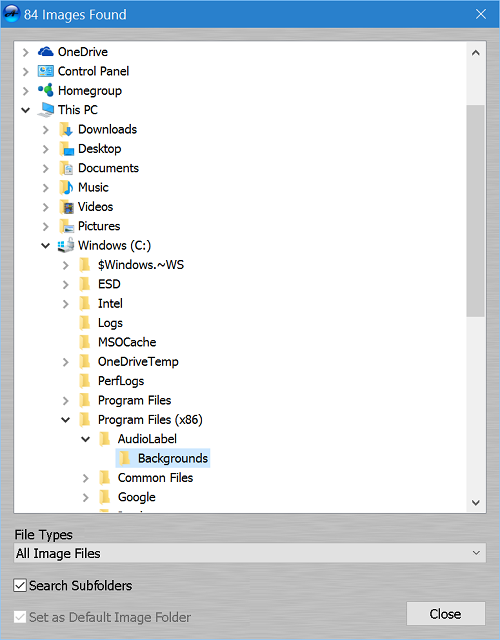Image resolution: width=500 pixels, height=640 pixels.
Task: Select the Videos folder label
Action: pyautogui.click(x=95, y=207)
